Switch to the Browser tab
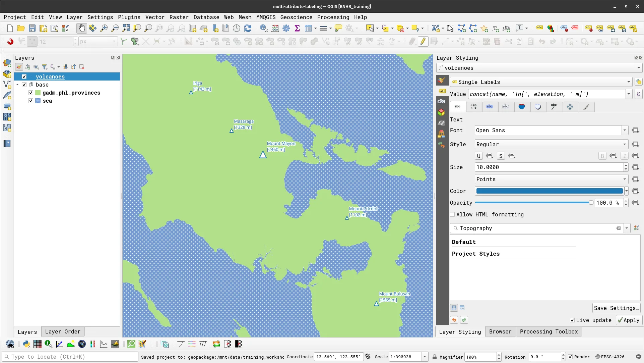Image resolution: width=644 pixels, height=363 pixels. [500, 332]
